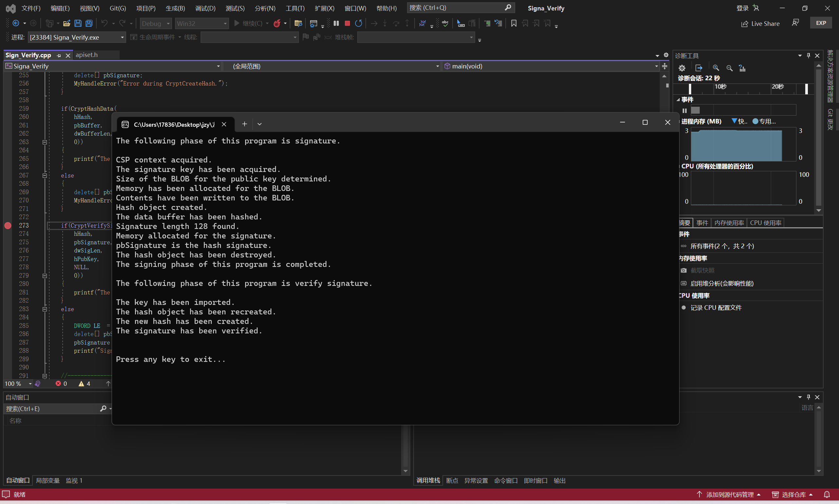839x504 pixels.
Task: Collapse the code block at line 267
Action: 45,176
